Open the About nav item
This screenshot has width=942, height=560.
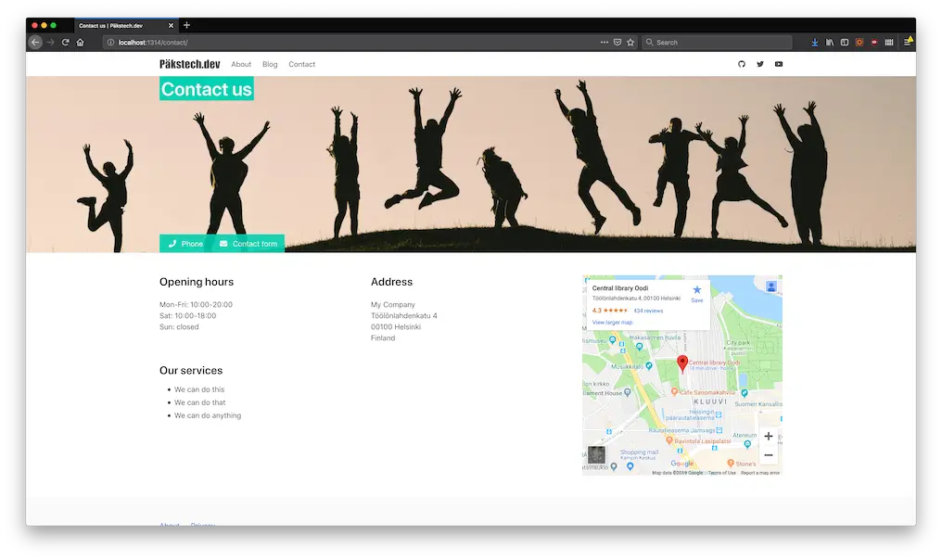(x=241, y=64)
